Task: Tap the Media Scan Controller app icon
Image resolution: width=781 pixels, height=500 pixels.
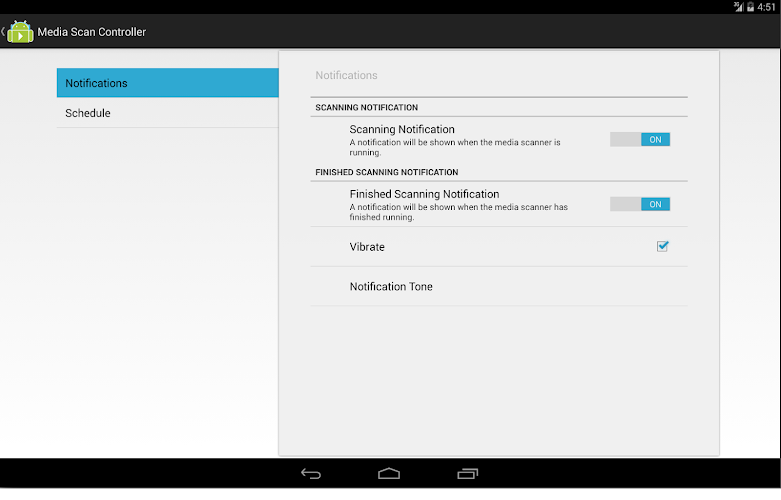Action: point(20,32)
